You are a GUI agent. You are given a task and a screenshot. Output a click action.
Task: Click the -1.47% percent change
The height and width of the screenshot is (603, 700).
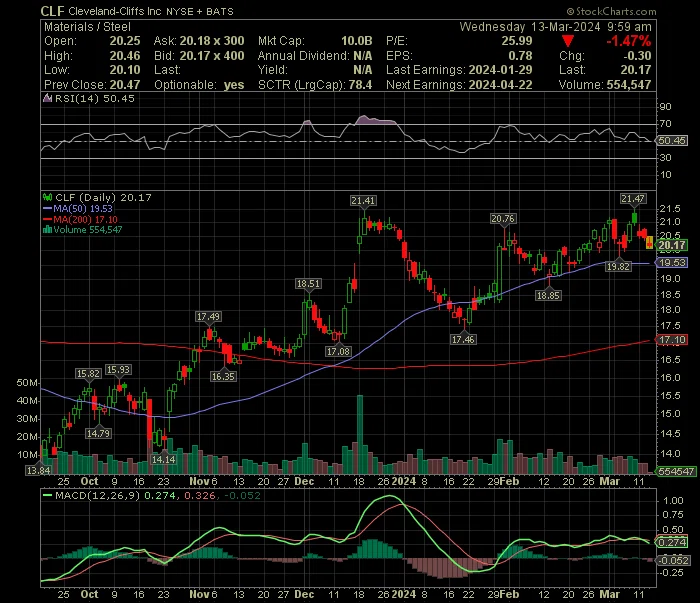click(x=629, y=42)
